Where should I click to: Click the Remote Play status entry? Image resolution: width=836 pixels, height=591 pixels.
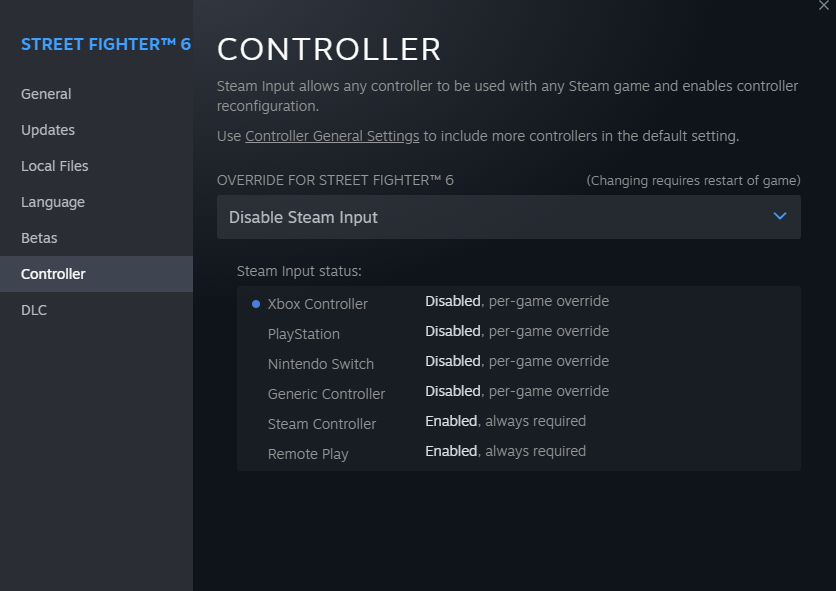point(308,454)
